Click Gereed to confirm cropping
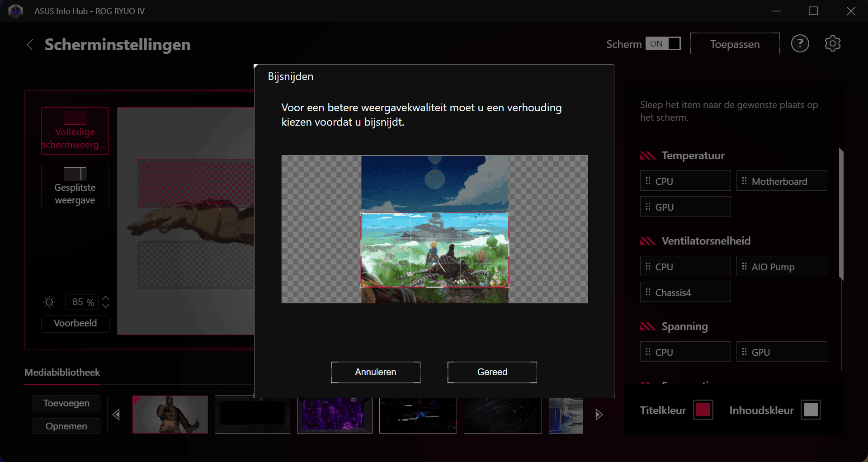Screen dimensions: 868x462 492,372
